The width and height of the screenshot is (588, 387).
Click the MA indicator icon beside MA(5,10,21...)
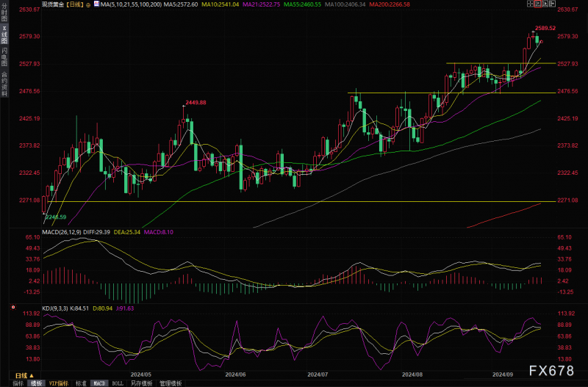coord(96,4)
